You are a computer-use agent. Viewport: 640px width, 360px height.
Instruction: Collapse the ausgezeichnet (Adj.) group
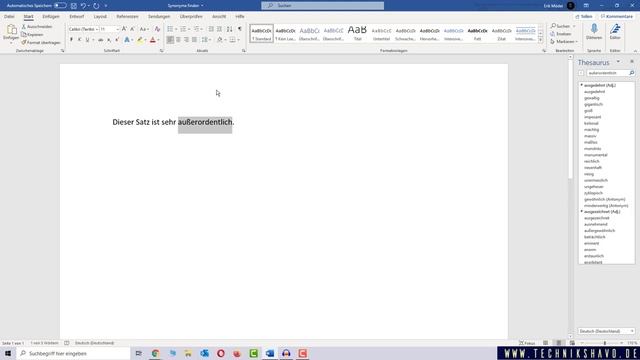pos(582,211)
